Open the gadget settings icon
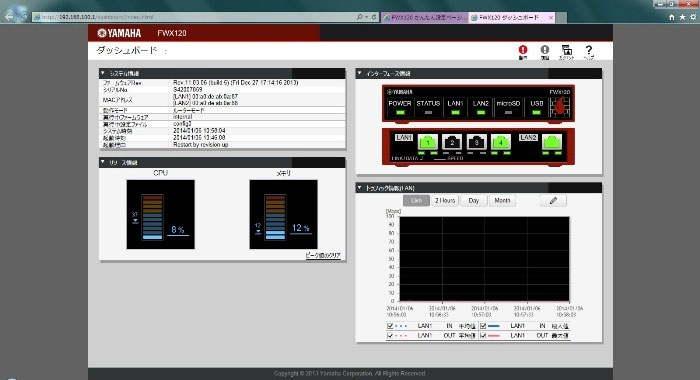Viewport: 700px width, 380px height. click(x=567, y=51)
